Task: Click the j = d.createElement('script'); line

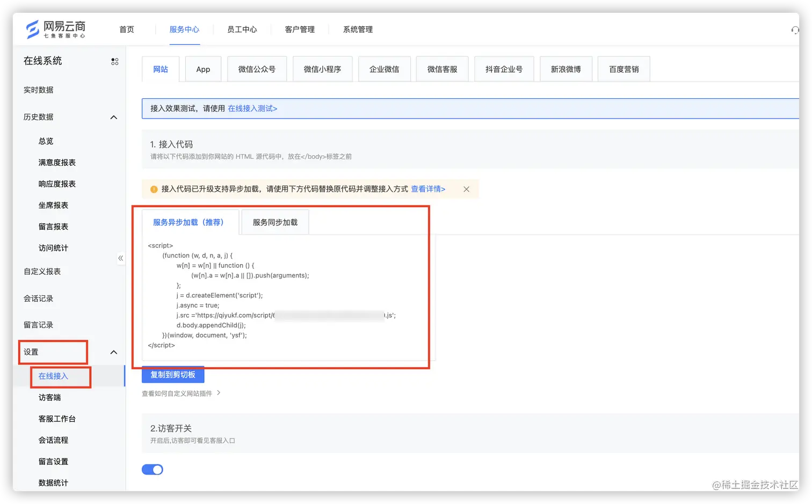Action: pos(220,296)
